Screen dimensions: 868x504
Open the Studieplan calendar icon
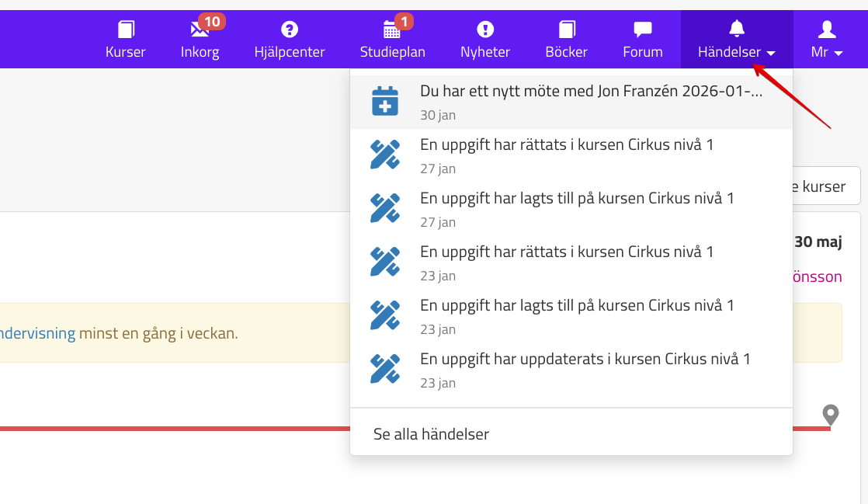coord(392,30)
